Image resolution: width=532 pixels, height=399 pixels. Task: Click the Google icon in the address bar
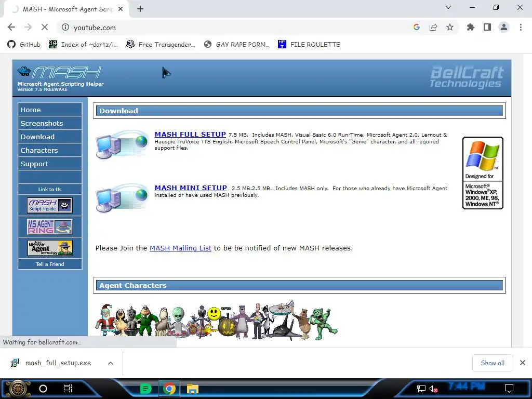(x=417, y=27)
